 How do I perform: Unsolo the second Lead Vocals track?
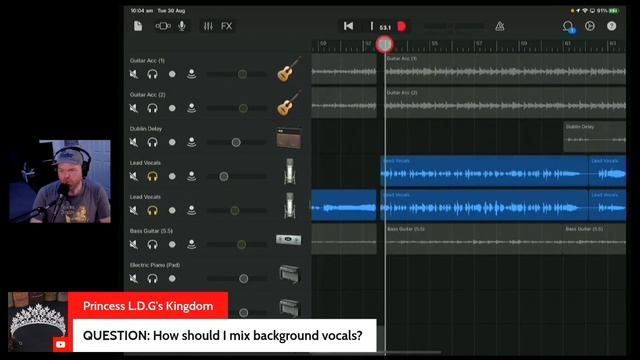(153, 211)
